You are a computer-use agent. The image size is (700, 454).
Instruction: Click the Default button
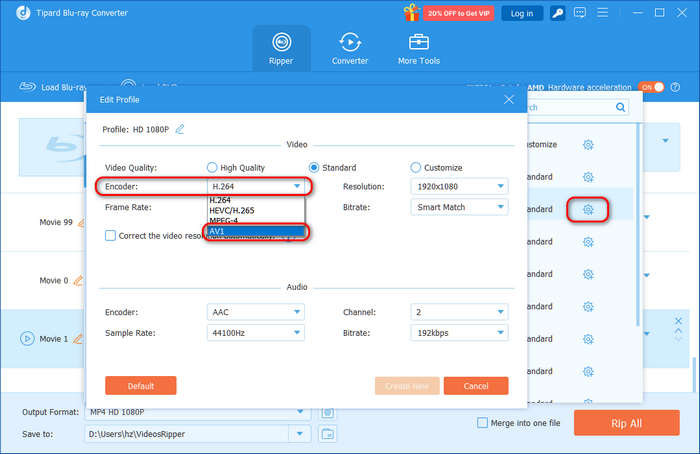(x=141, y=386)
